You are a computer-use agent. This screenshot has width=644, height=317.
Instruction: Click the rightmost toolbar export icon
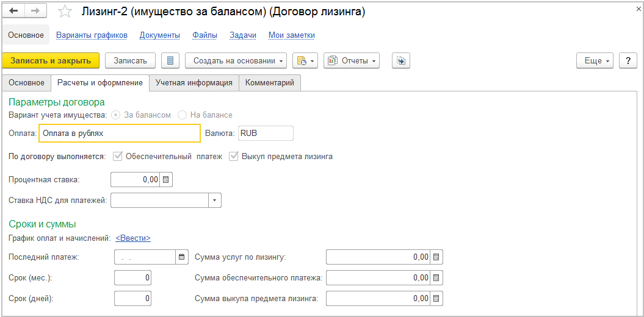[x=400, y=60]
